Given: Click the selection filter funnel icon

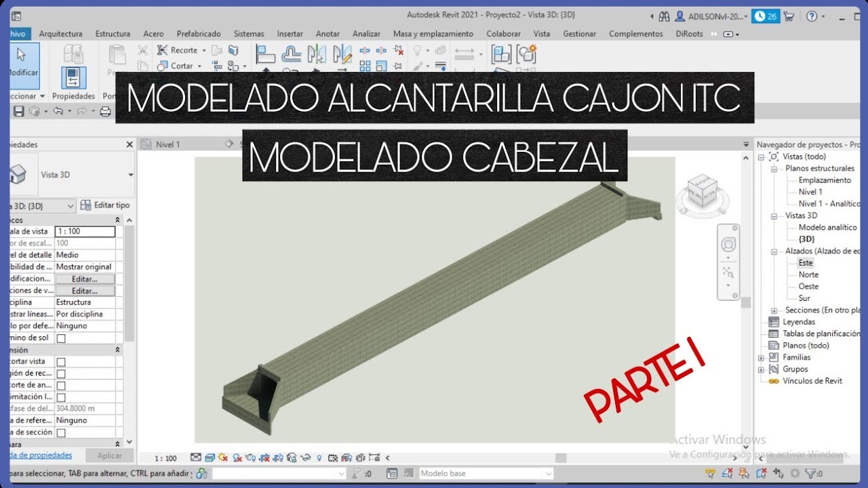Looking at the screenshot, I should click(x=811, y=474).
